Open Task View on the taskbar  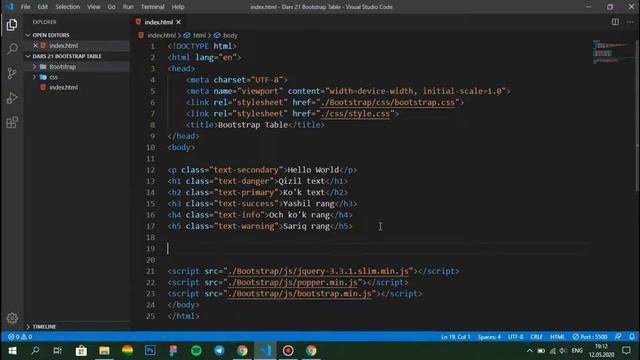[x=58, y=351]
